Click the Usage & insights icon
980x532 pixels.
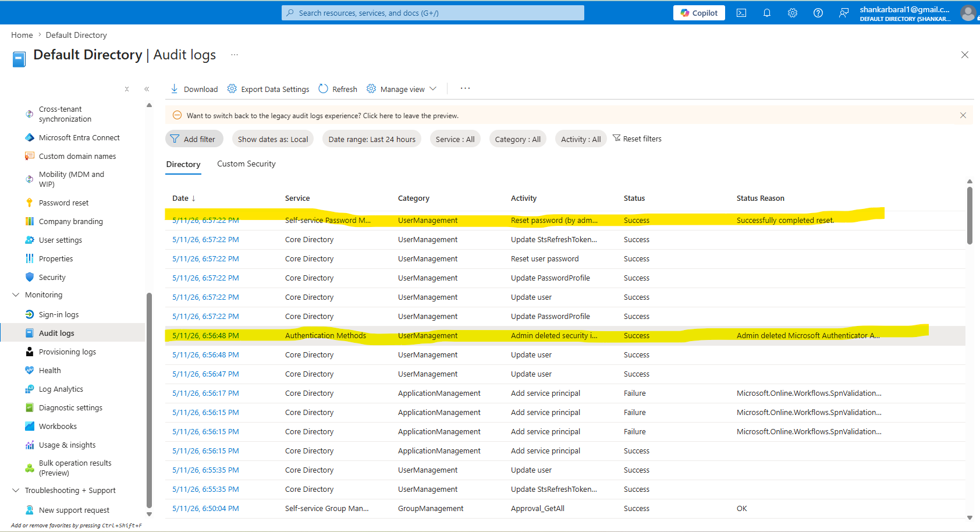click(30, 445)
